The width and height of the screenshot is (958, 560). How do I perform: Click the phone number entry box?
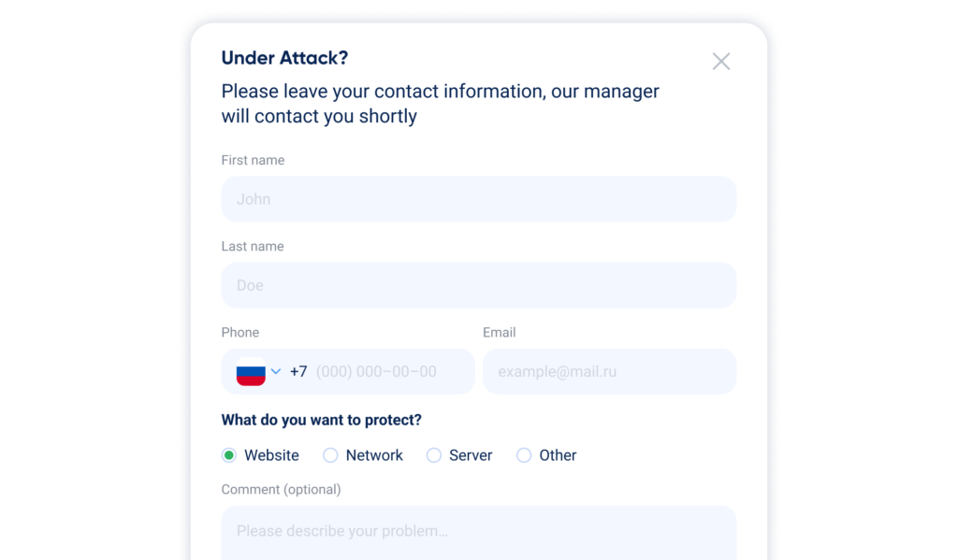[393, 371]
